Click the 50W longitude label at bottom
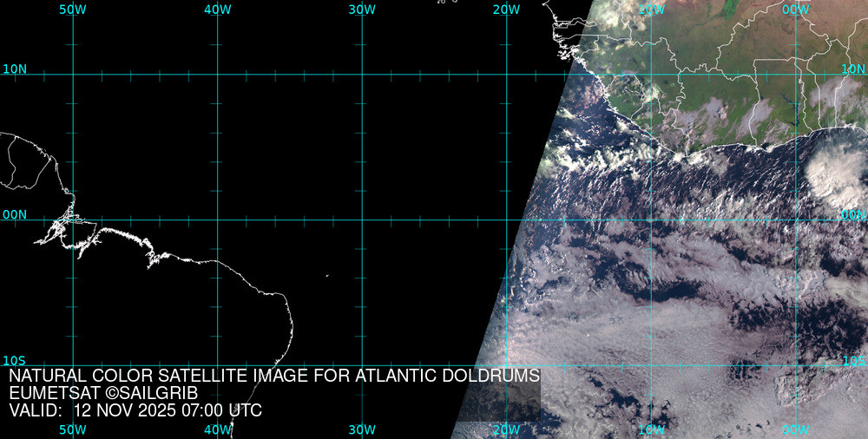 (x=73, y=429)
